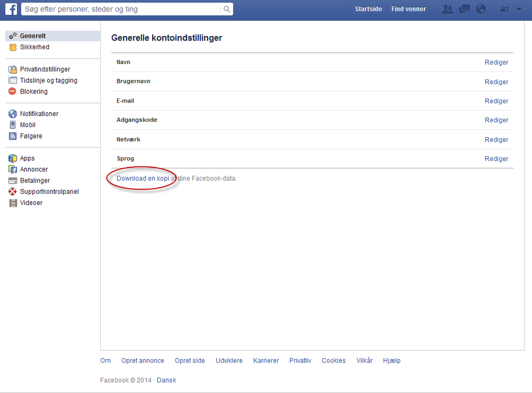The image size is (532, 393).
Task: Open Apps settings
Action: [x=27, y=158]
